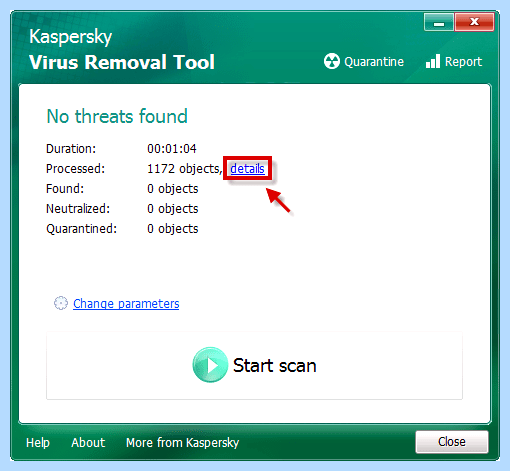Open the Report label in header
Image resolution: width=510 pixels, height=471 pixels.
tap(463, 62)
